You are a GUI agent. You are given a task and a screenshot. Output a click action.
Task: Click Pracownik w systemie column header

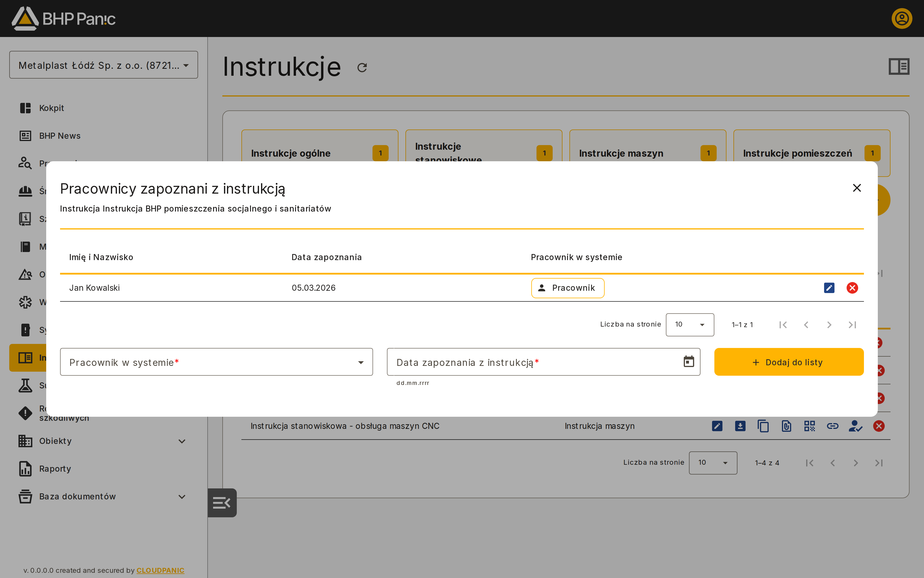(x=577, y=257)
